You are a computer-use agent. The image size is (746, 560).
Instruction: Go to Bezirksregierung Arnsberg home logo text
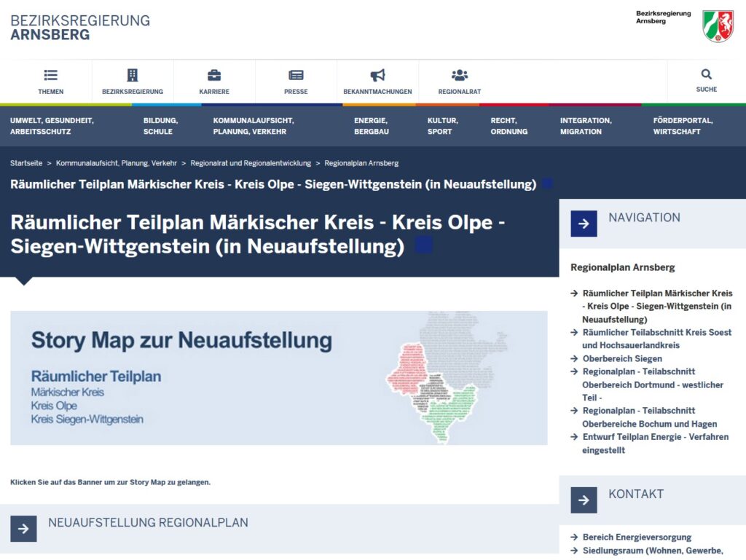tap(80, 28)
